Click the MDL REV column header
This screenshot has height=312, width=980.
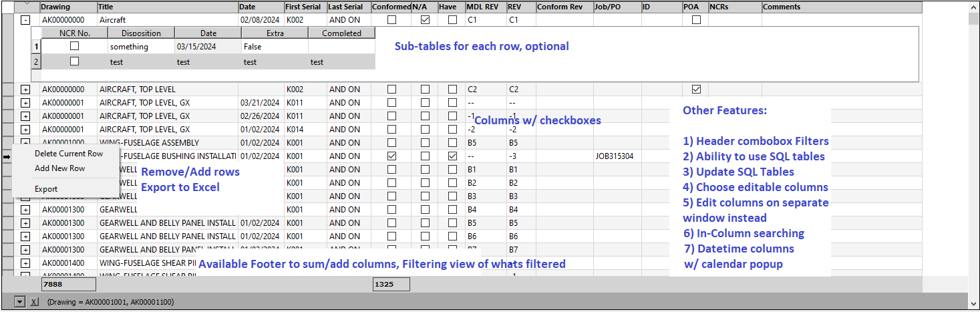coord(486,7)
